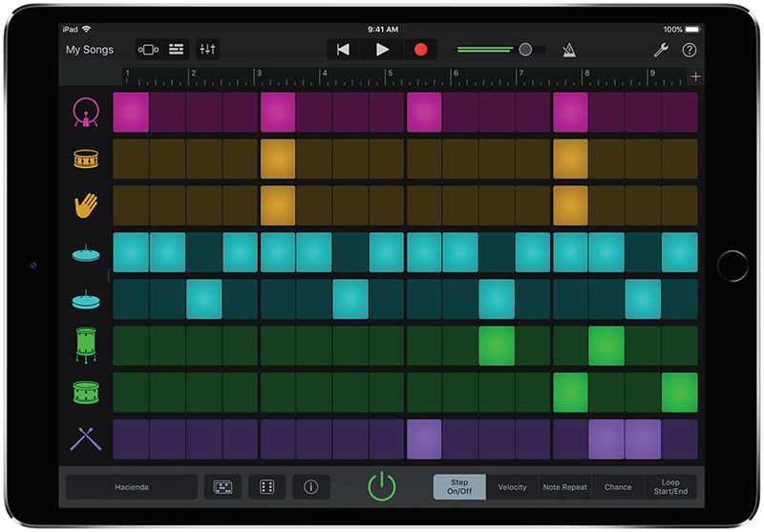Viewport: 764px width, 532px height.
Task: Switch to Loop Start/End mode
Action: click(x=670, y=487)
